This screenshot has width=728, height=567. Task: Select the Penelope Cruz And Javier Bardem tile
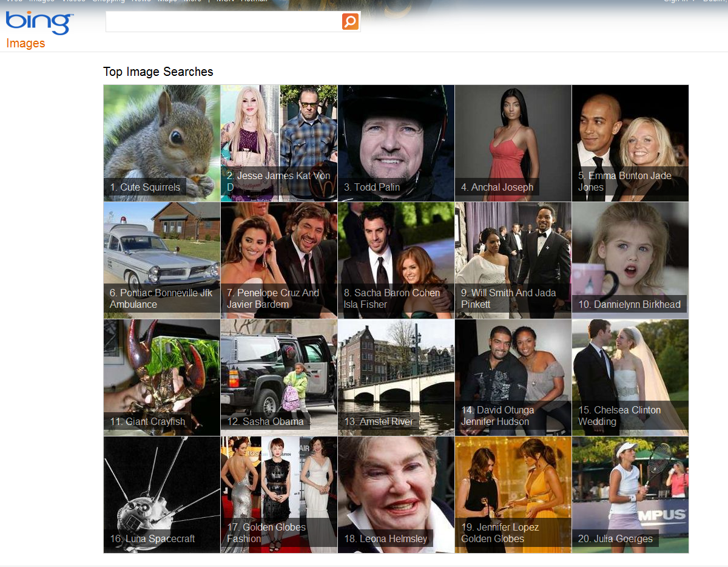coord(278,260)
